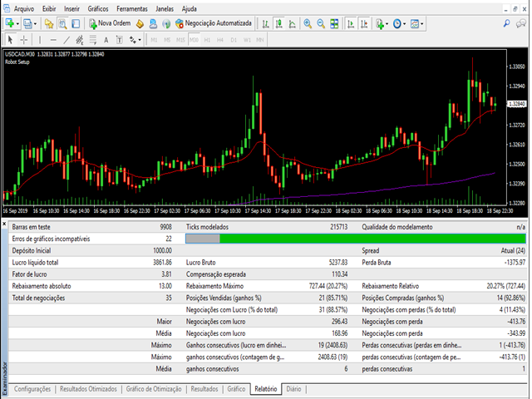The width and height of the screenshot is (532, 399).
Task: Expand the indicators list dropdown arrow
Action: click(387, 24)
